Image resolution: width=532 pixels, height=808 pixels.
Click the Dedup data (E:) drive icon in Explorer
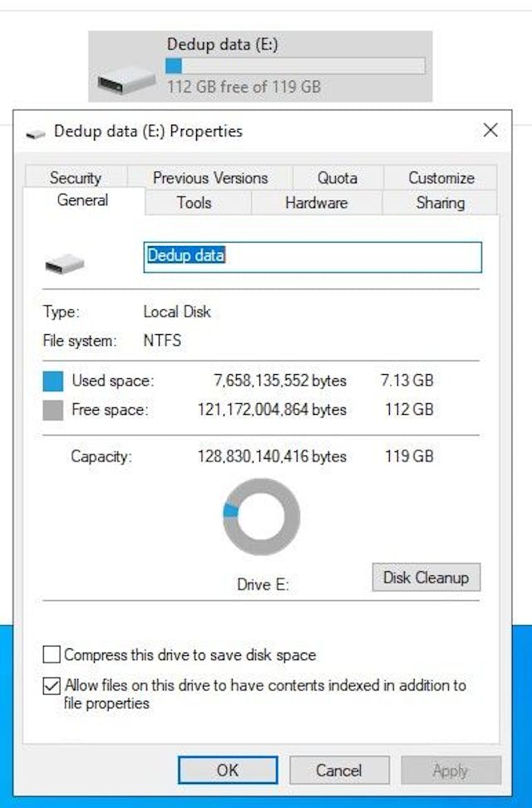(x=126, y=80)
